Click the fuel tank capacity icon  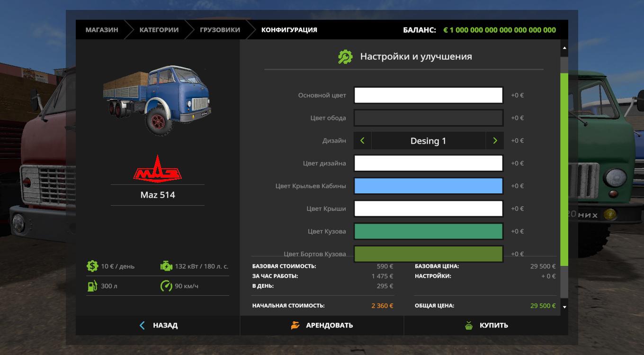(92, 286)
